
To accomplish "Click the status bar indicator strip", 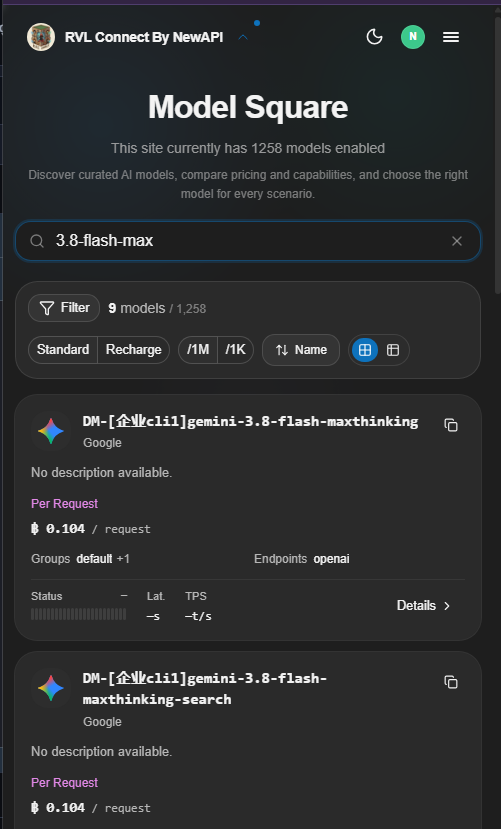I will tap(79, 614).
